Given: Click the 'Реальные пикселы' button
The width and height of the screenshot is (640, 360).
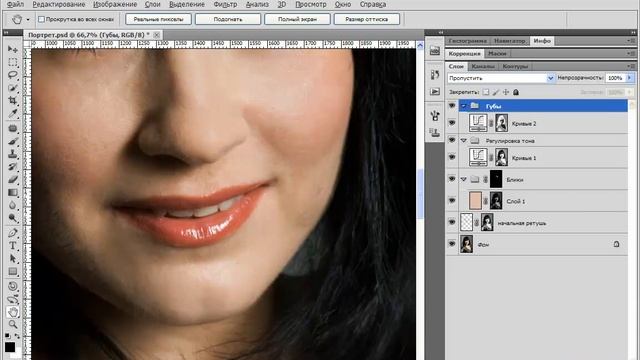Looking at the screenshot, I should coord(158,19).
